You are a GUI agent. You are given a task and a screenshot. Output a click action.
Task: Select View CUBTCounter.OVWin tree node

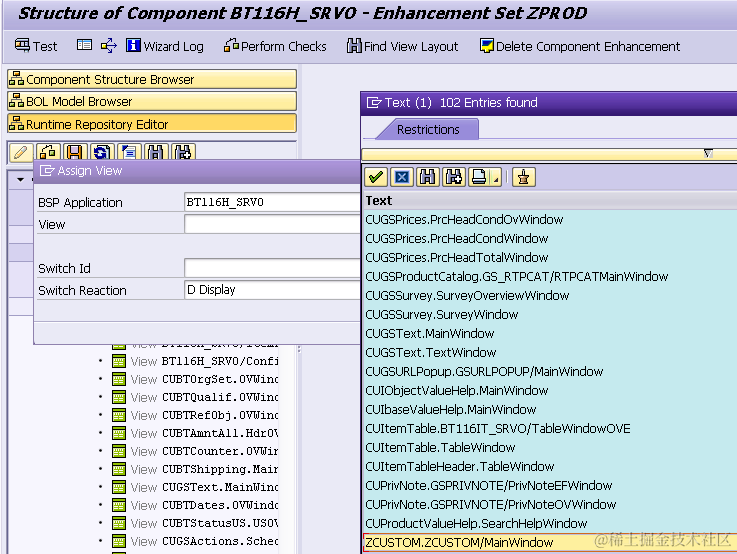pos(195,451)
